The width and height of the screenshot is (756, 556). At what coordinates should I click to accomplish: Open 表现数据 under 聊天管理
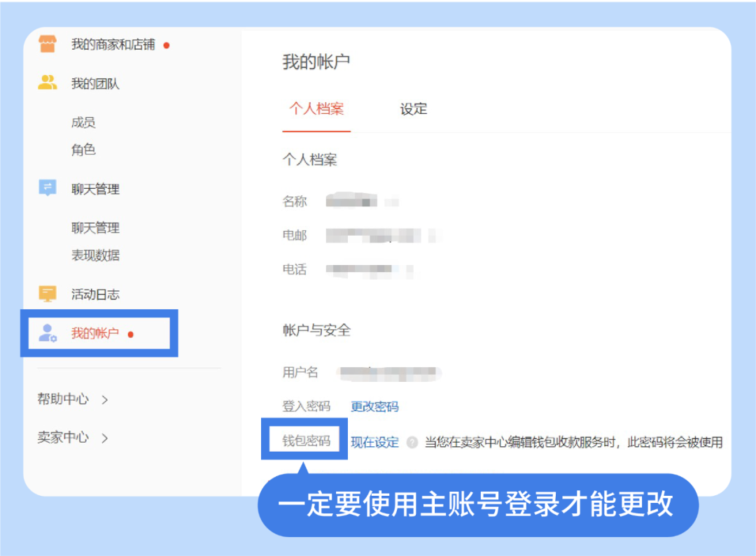click(x=95, y=255)
